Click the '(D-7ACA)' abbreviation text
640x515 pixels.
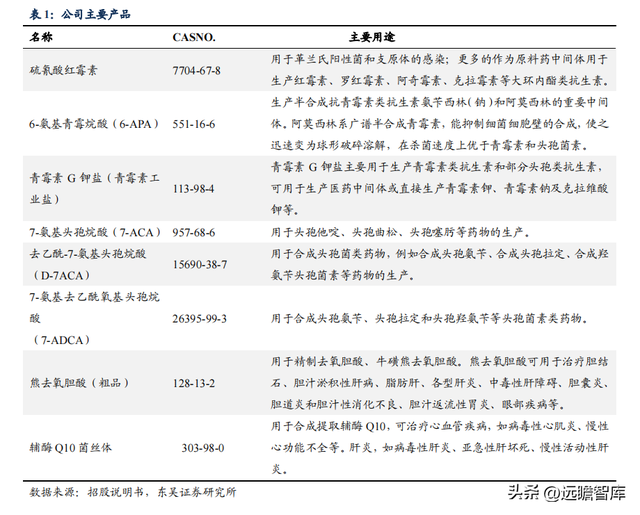pos(60,275)
